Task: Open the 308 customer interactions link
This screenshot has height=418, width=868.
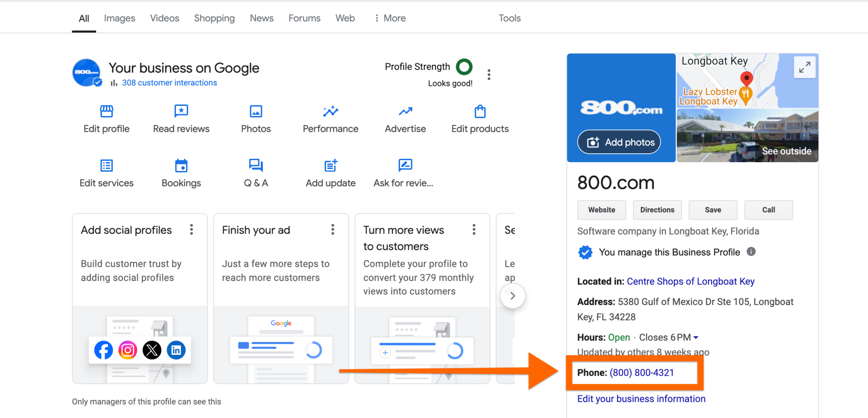Action: 170,83
